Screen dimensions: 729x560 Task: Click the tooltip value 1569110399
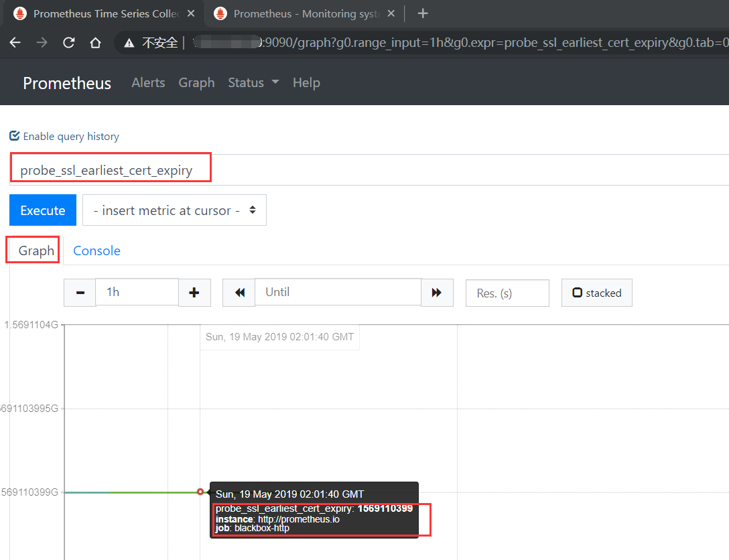[385, 508]
